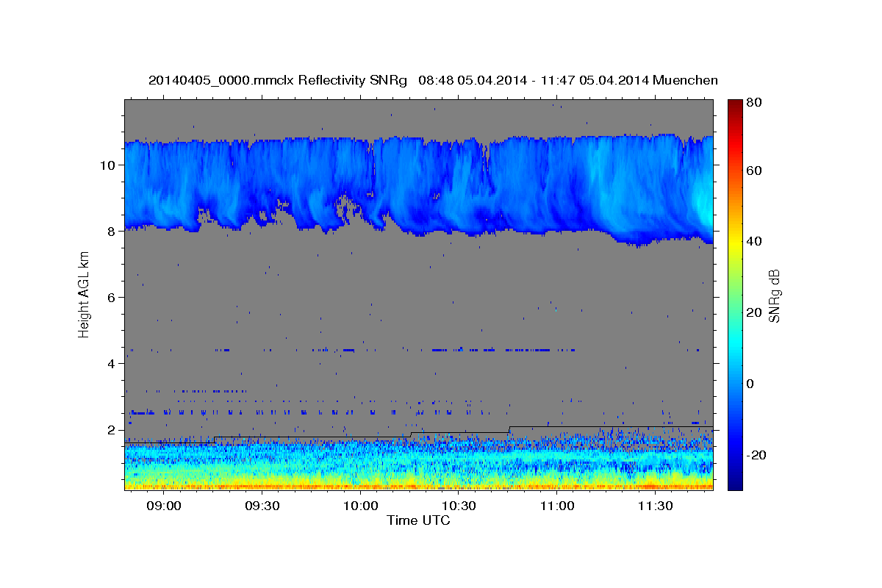
Task: Click the 11:30 time tick label
Action: point(656,506)
